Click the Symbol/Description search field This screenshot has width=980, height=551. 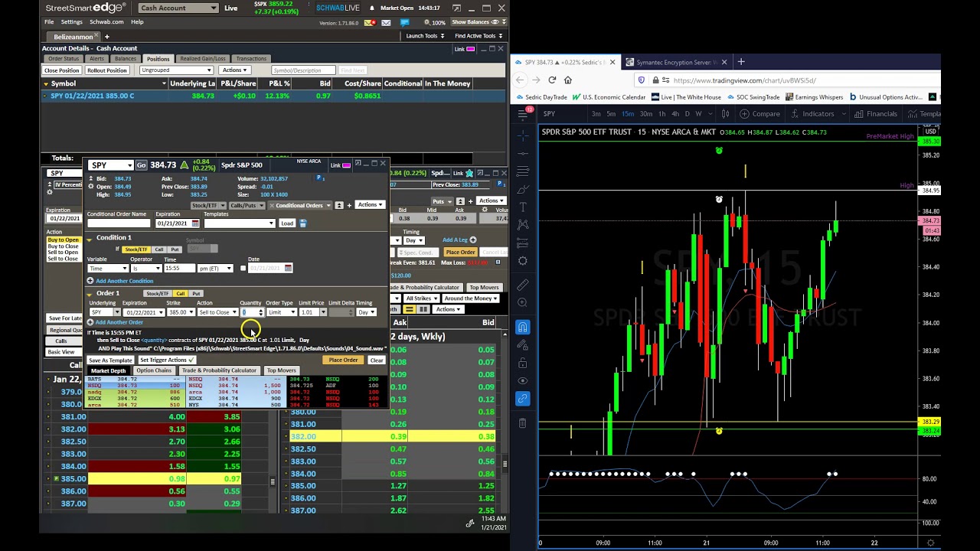pyautogui.click(x=303, y=70)
